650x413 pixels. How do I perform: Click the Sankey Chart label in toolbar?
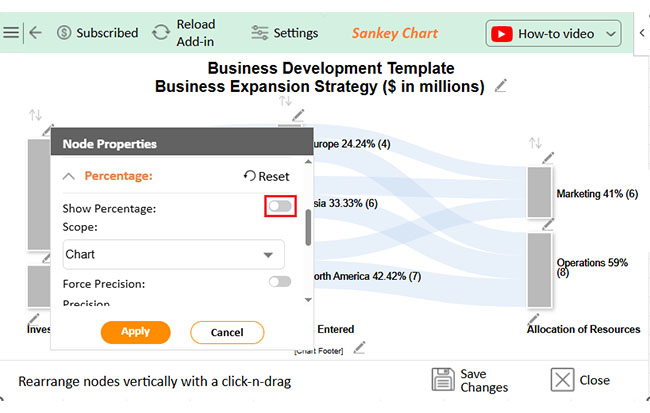[x=395, y=33]
